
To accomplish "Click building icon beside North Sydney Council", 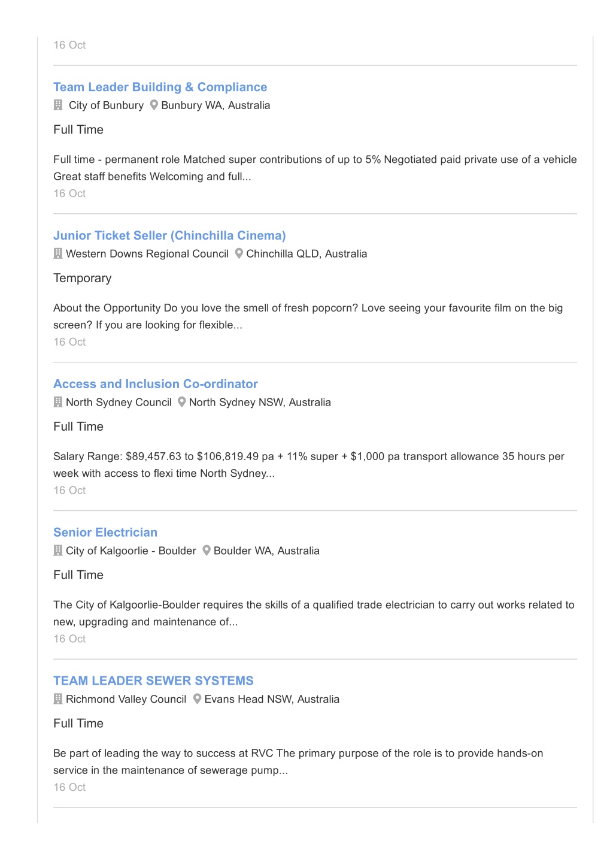I will pyautogui.click(x=58, y=402).
